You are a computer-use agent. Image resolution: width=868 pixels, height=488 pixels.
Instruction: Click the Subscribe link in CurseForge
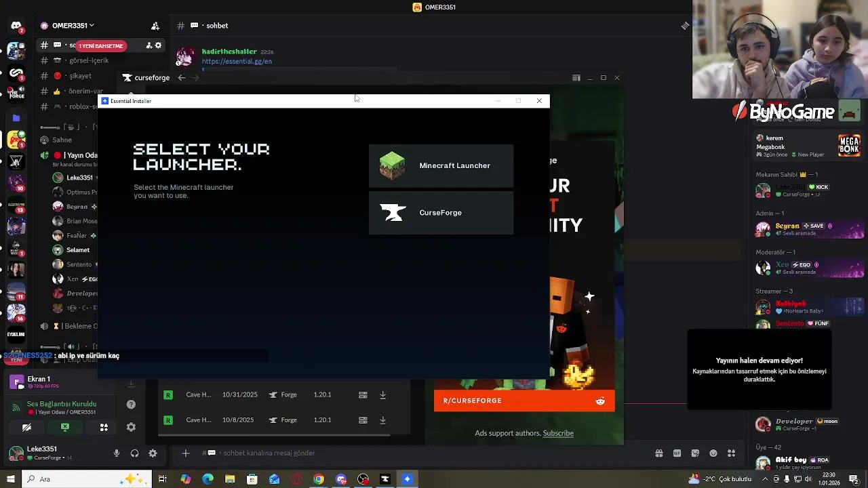pyautogui.click(x=558, y=433)
